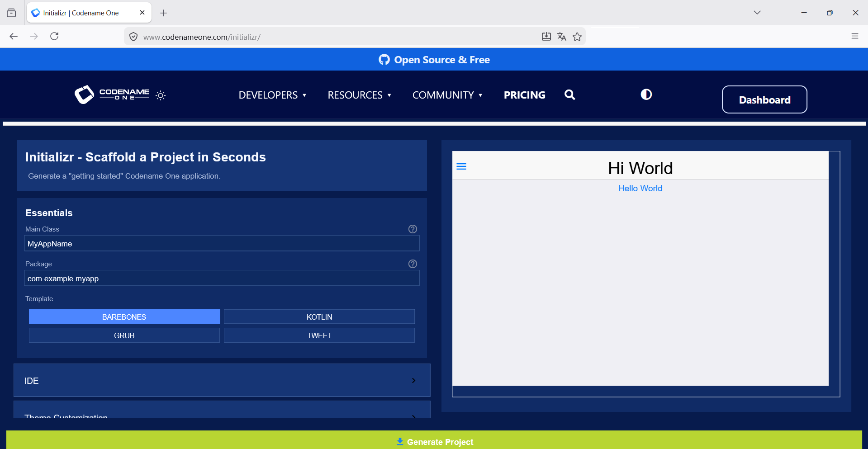This screenshot has width=868, height=449.
Task: Open a new browser tab
Action: click(164, 13)
